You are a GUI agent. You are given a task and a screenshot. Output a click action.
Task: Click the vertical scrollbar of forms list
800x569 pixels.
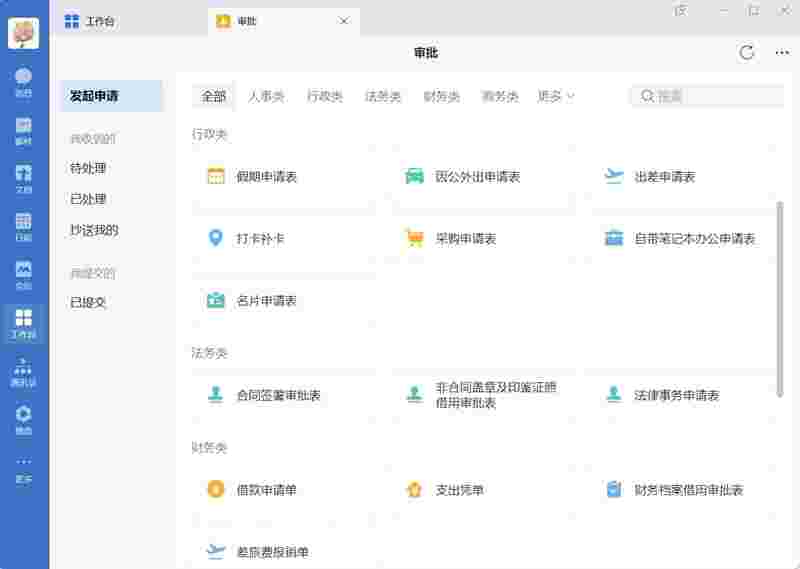779,299
